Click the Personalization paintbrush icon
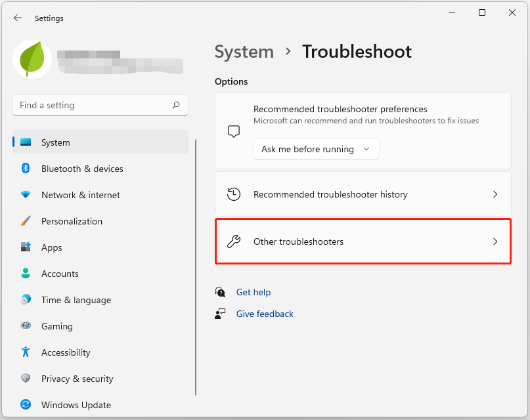This screenshot has width=530, height=420. 26,220
